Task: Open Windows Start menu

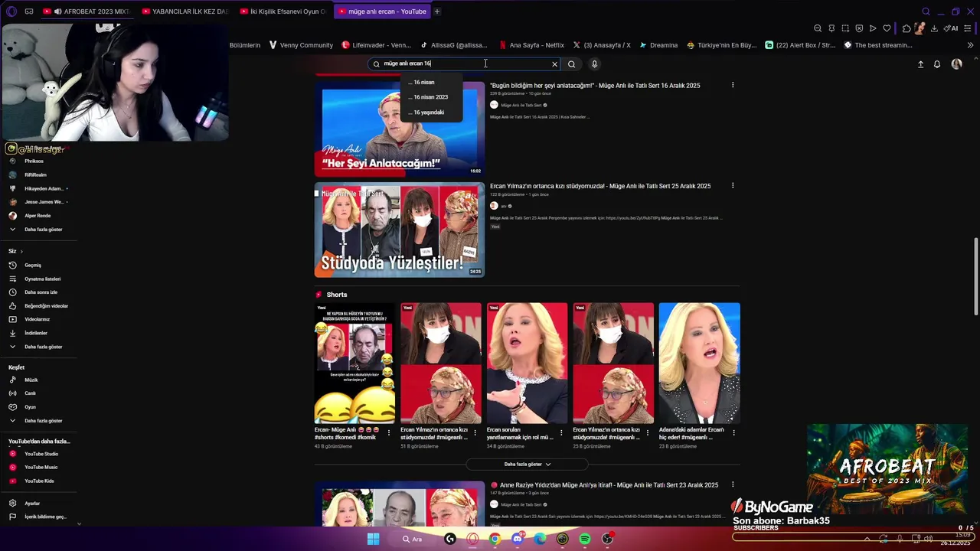Action: (373, 539)
